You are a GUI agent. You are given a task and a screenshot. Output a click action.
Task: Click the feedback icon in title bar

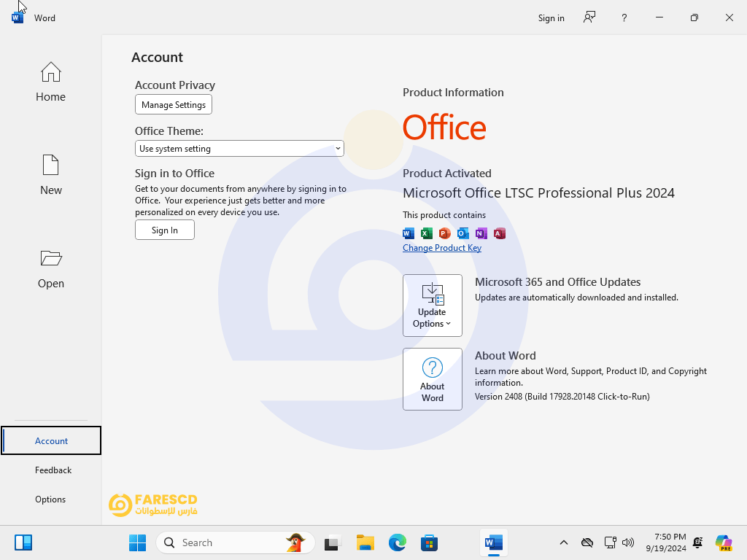click(x=589, y=17)
